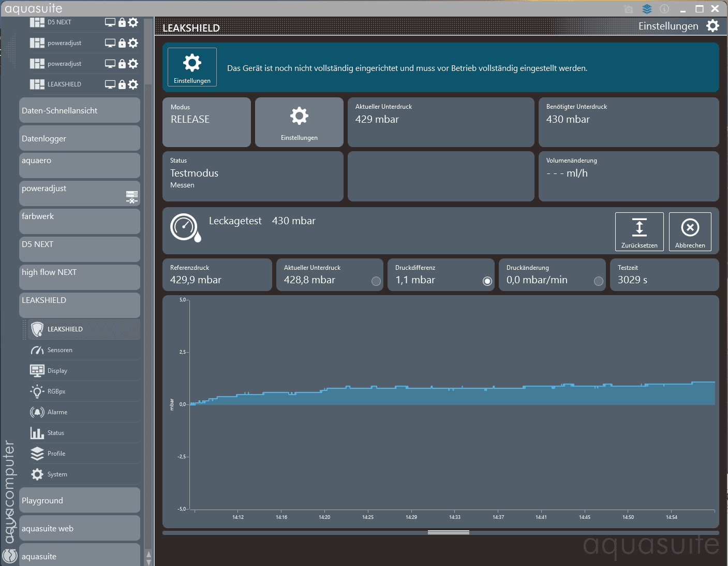This screenshot has height=566, width=728.
Task: Click the sidebar scroll-down arrow
Action: pos(148,562)
